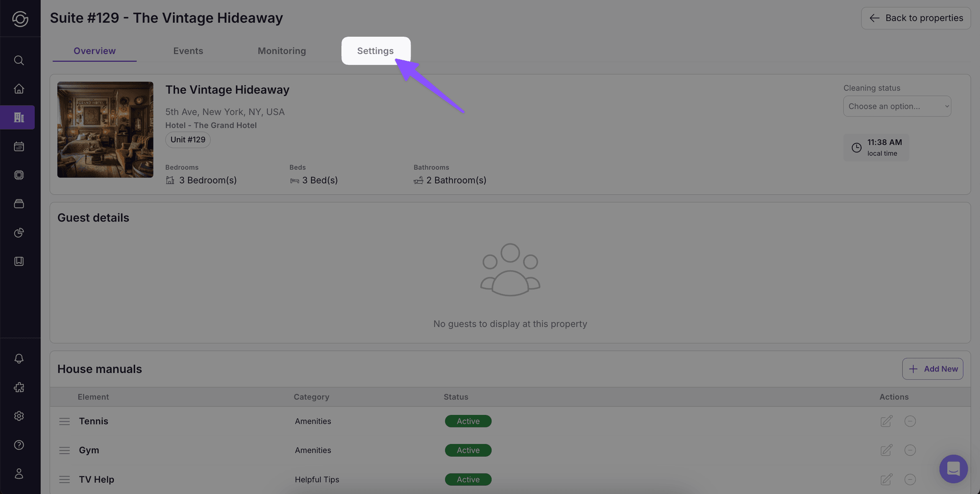Switch to the Events tab
The height and width of the screenshot is (494, 980).
188,51
